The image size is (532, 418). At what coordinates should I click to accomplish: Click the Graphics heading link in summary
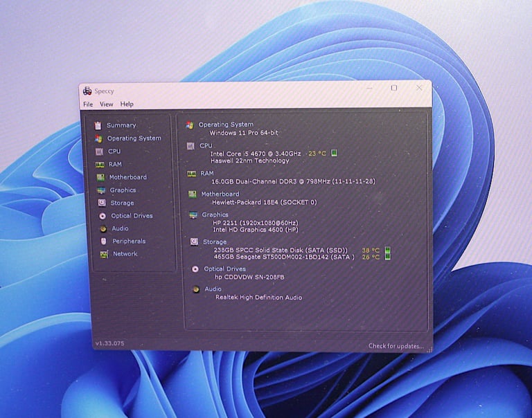click(215, 215)
